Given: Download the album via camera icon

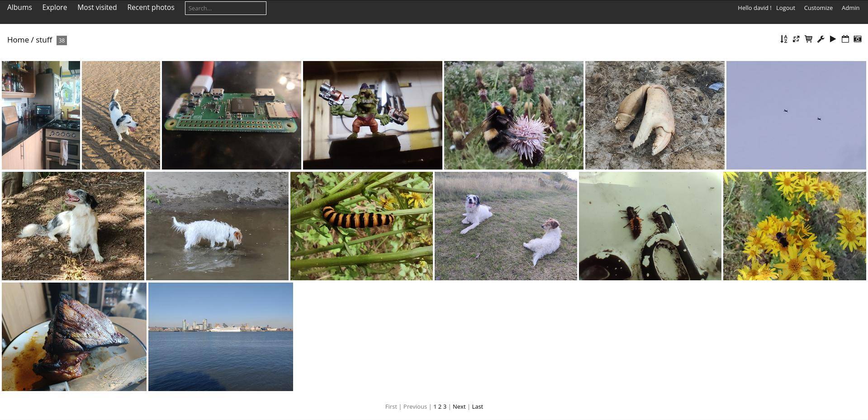Looking at the screenshot, I should point(857,39).
